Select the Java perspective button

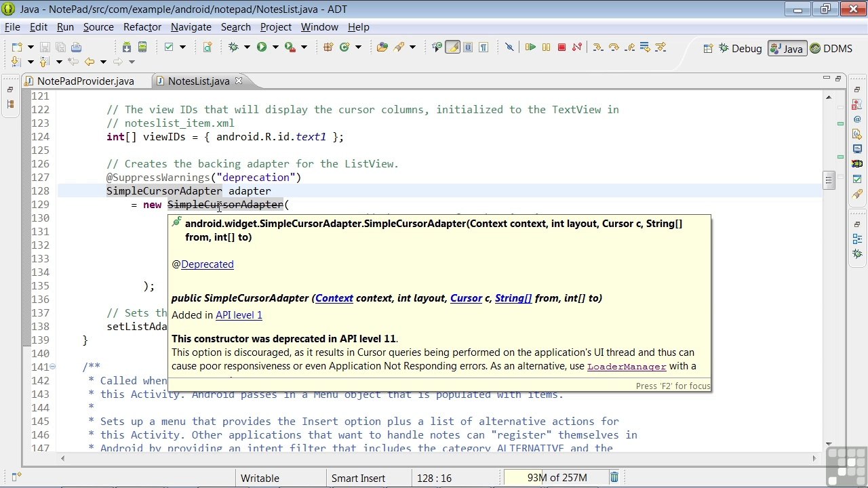pyautogui.click(x=787, y=48)
